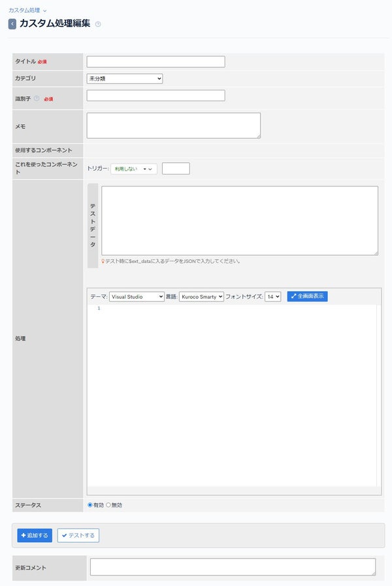Viewport: 392px width, 586px height.
Task: Open the 言語 dropdown showing Kuroco Smarty
Action: tap(201, 296)
